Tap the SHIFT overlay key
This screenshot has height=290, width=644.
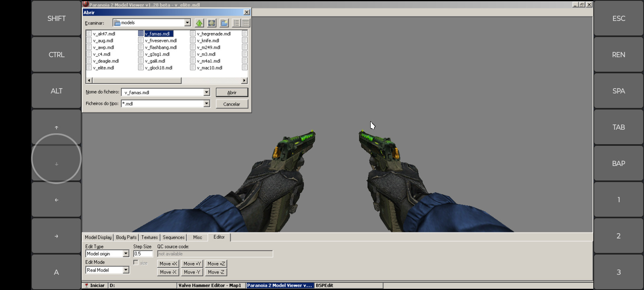pyautogui.click(x=56, y=19)
